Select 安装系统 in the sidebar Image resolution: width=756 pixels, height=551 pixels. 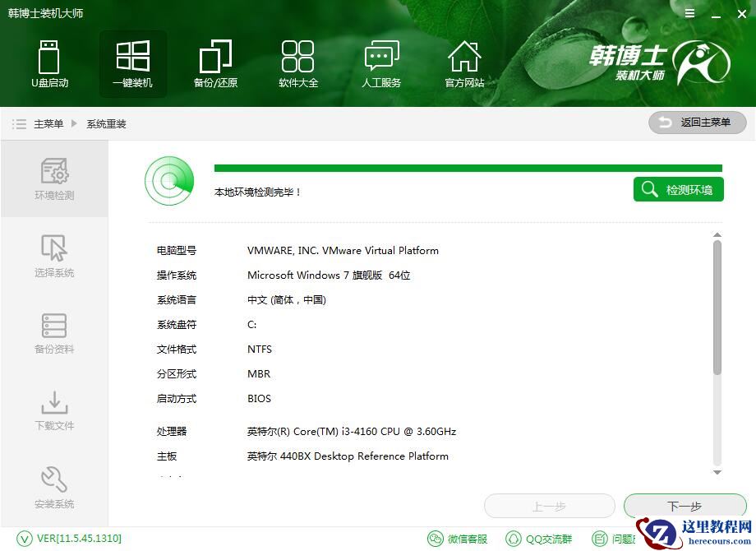53,488
